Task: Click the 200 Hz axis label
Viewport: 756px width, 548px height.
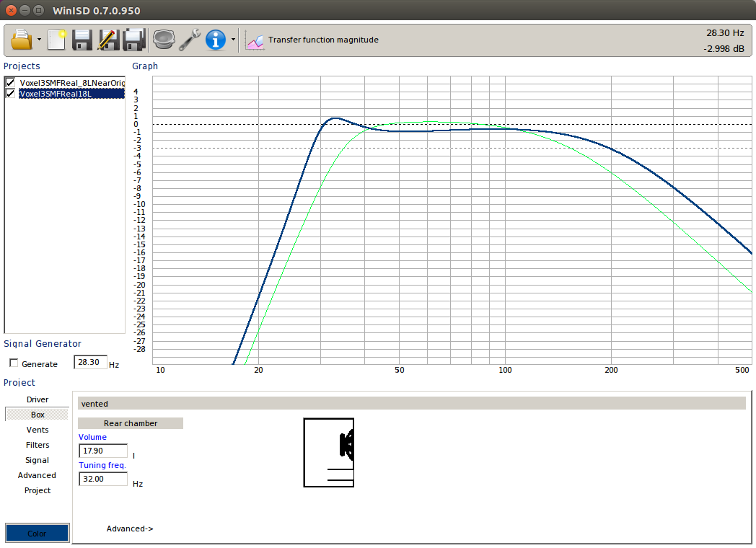Action: pos(611,370)
